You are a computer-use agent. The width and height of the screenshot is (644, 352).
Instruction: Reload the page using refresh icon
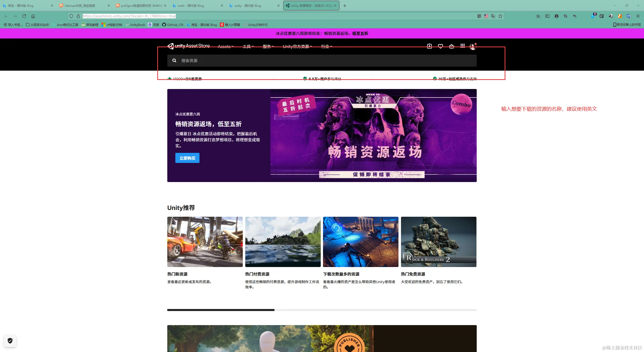tap(24, 16)
